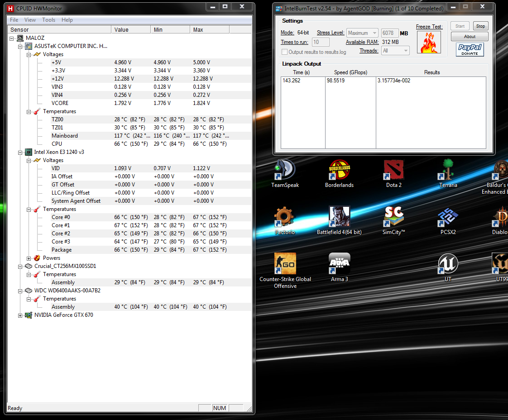This screenshot has height=420, width=508.
Task: Collapse the Crucial_CT256MX100SSD1 node
Action: point(20,267)
